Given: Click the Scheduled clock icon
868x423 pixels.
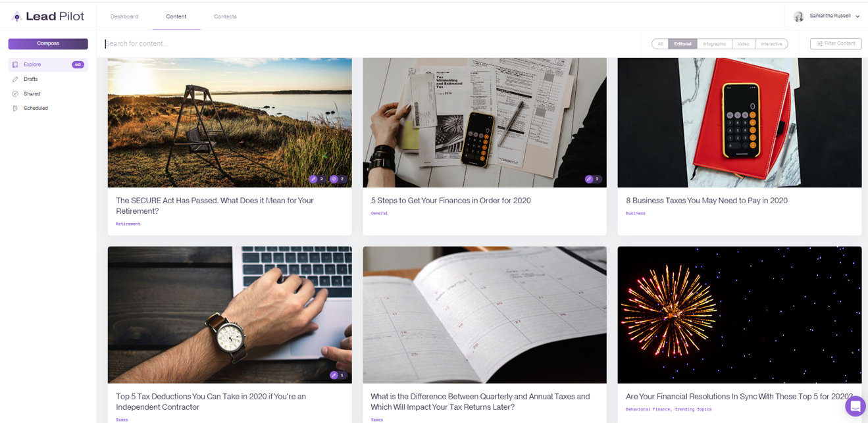Looking at the screenshot, I should point(15,108).
